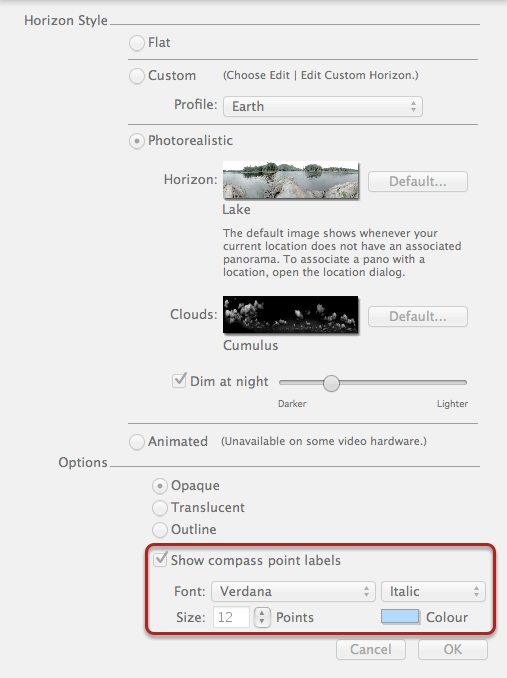Uncheck Show compass point labels

(x=160, y=560)
